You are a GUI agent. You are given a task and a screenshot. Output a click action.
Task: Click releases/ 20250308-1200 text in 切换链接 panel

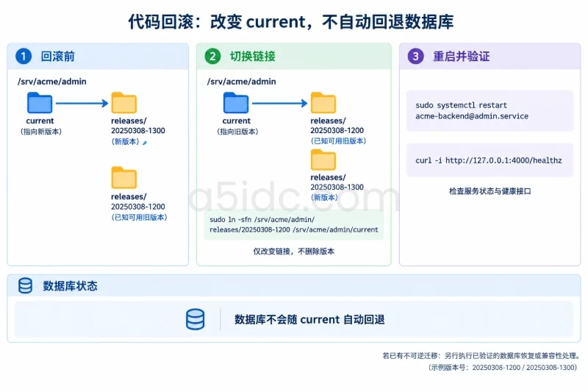click(x=337, y=125)
